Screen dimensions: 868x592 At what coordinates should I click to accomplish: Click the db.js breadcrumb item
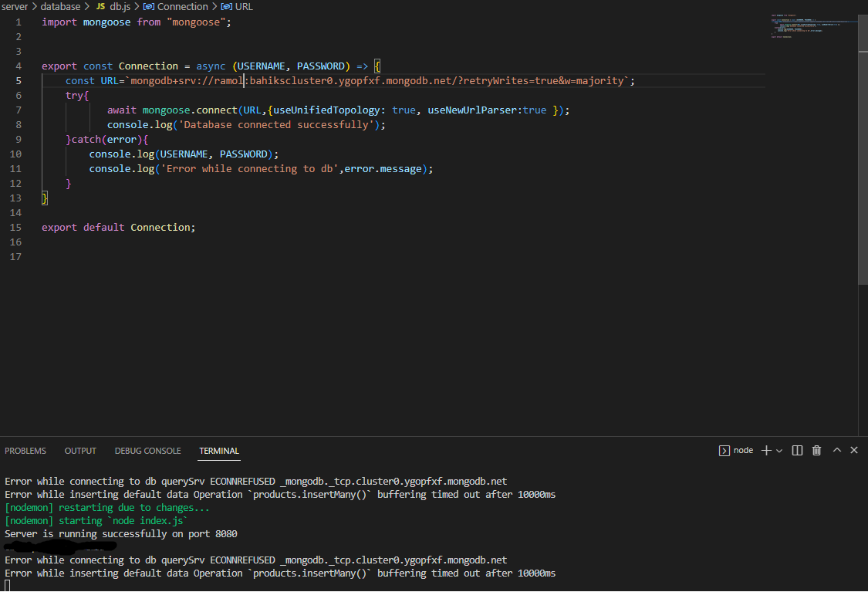pyautogui.click(x=120, y=6)
